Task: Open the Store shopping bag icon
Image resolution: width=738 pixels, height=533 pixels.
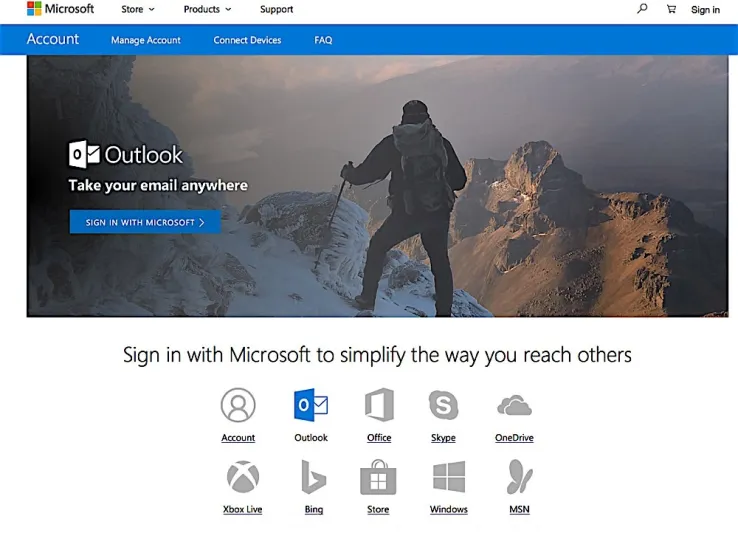Action: pos(378,477)
